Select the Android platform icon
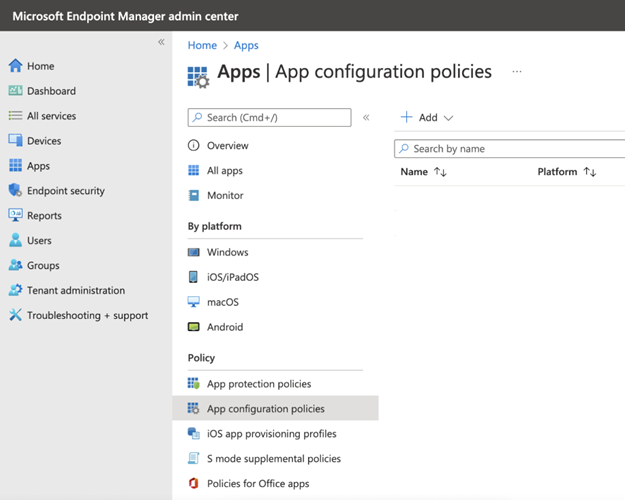 [194, 327]
